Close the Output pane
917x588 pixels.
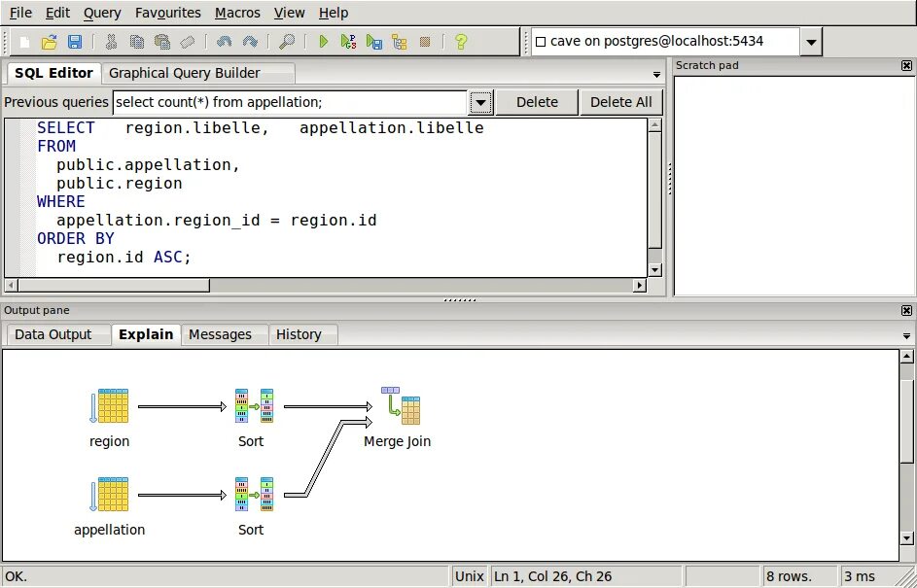tap(906, 310)
